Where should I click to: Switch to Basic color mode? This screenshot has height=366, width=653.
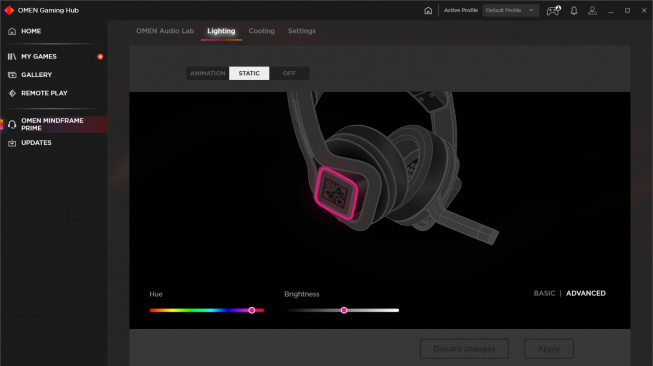click(544, 294)
